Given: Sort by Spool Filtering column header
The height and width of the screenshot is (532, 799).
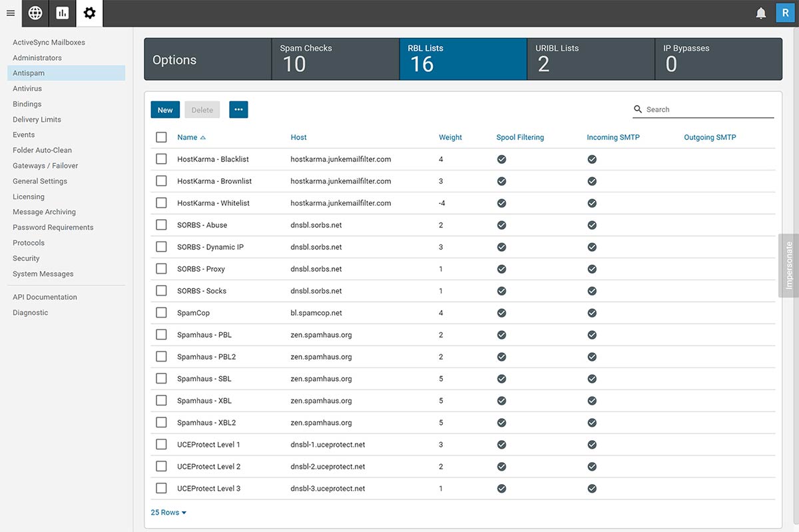Looking at the screenshot, I should click(x=520, y=137).
